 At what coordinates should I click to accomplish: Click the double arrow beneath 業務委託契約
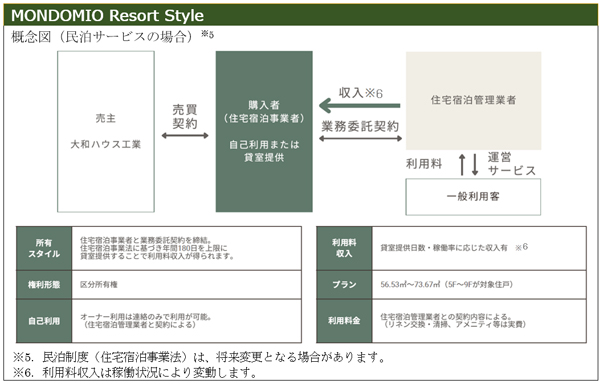[360, 138]
